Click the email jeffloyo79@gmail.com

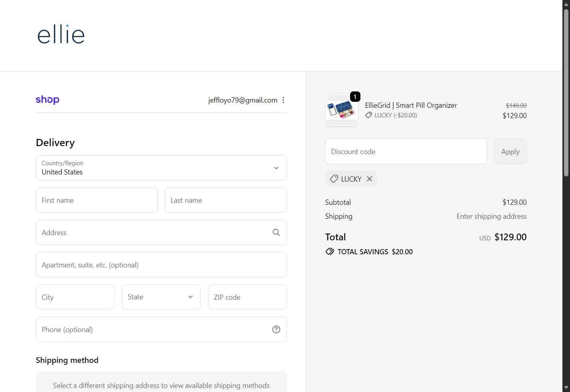coord(243,100)
